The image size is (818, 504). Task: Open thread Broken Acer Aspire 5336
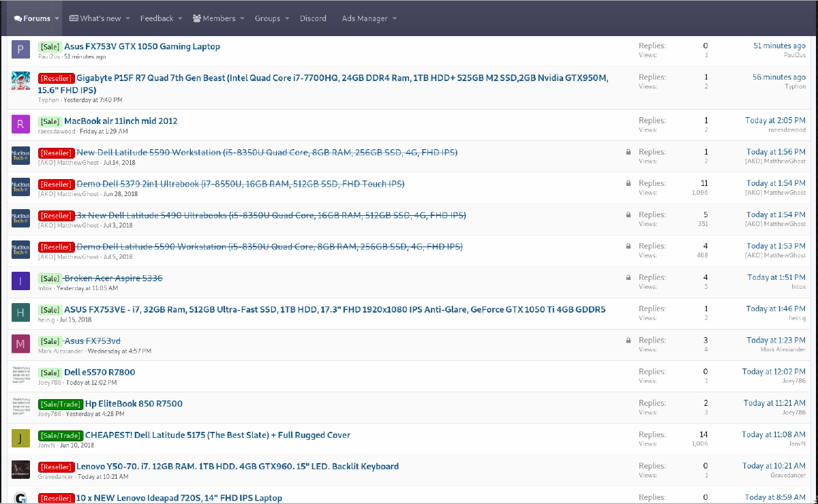point(113,278)
